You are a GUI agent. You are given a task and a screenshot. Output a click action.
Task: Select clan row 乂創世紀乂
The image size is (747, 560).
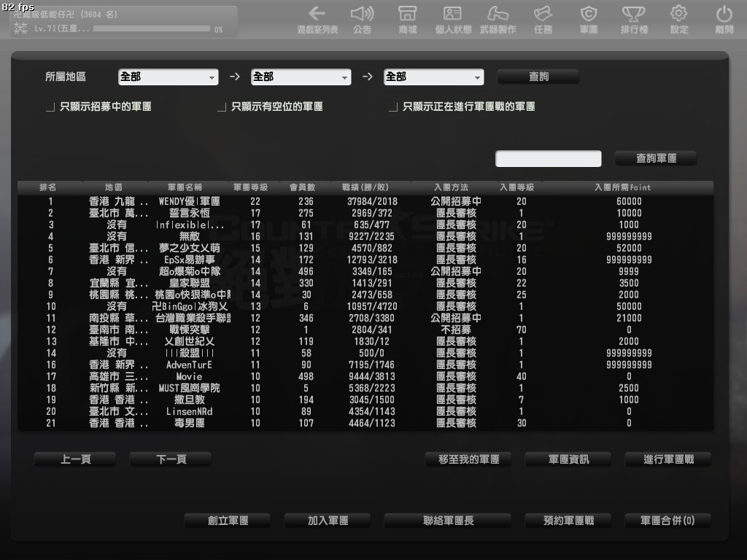pos(365,341)
